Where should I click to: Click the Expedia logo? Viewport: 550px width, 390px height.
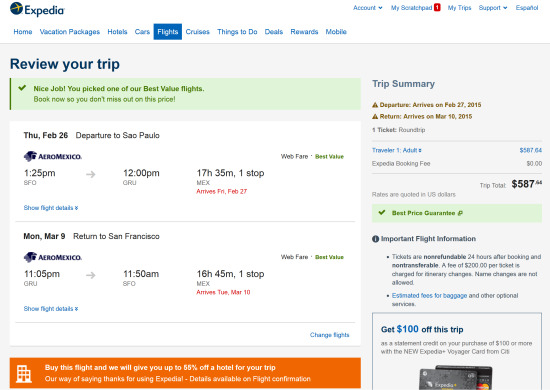pos(37,9)
